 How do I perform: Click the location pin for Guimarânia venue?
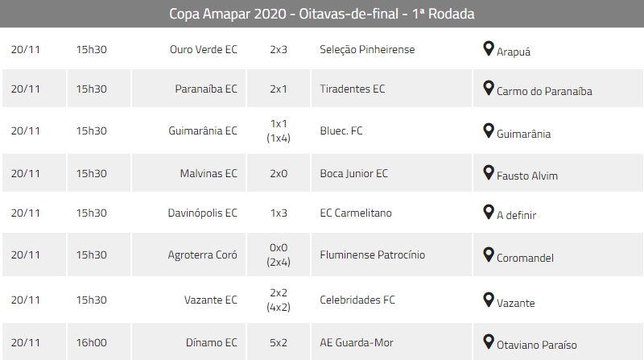488,130
